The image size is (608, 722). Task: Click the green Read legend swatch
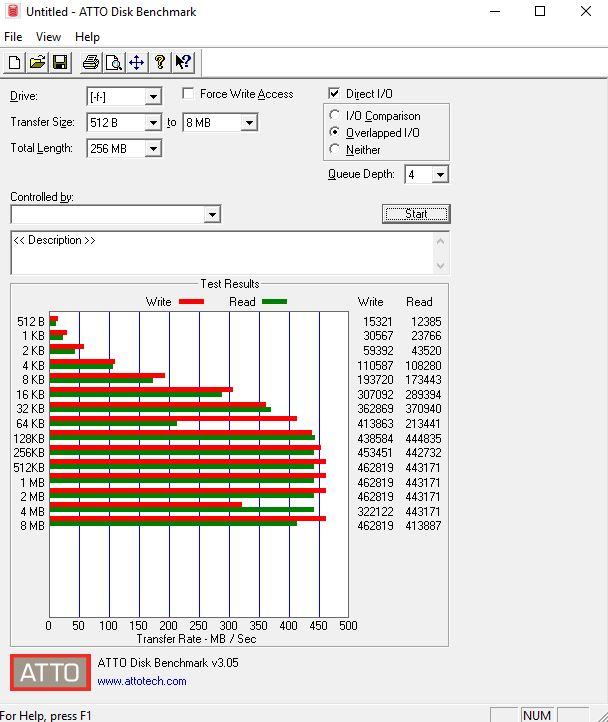[274, 302]
